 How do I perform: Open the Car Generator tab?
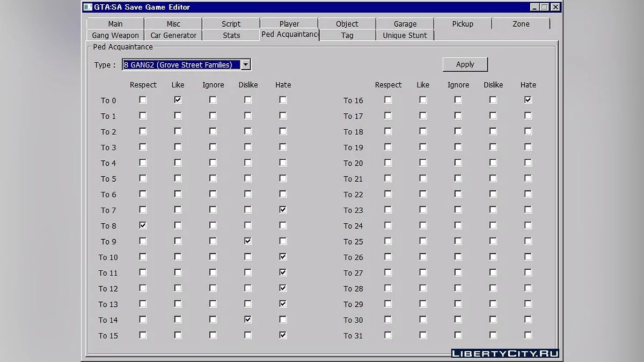[x=173, y=35]
